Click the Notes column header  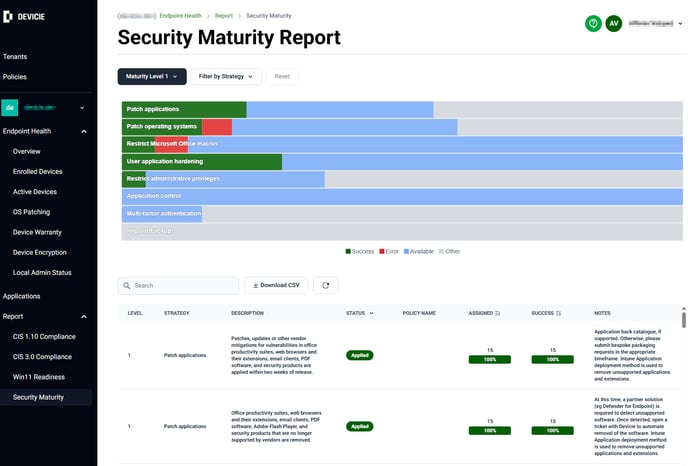(x=602, y=313)
